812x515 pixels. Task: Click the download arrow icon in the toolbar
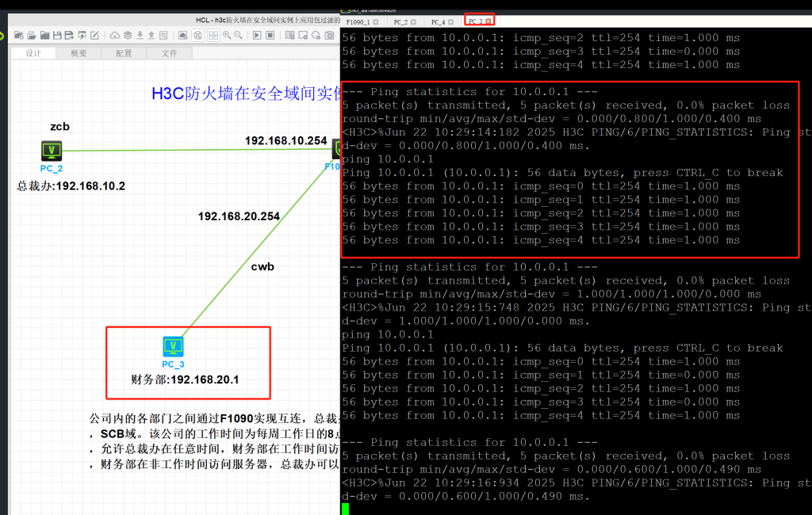pyautogui.click(x=140, y=35)
